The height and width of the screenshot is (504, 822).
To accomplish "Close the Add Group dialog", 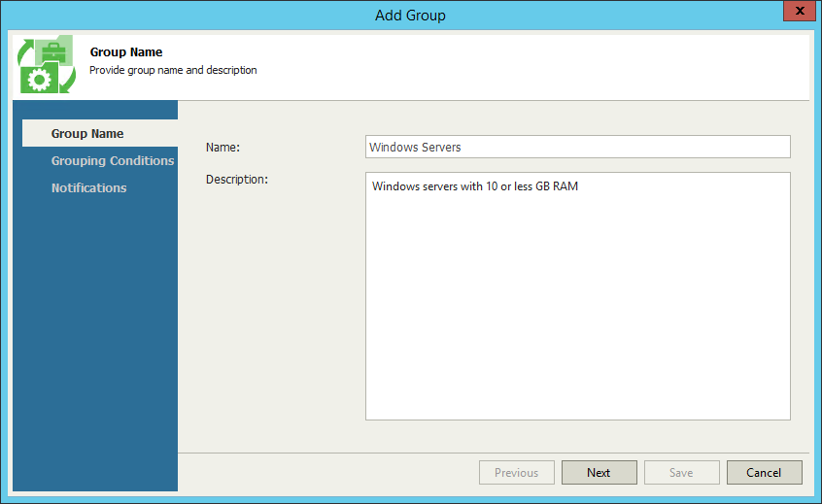I will [800, 11].
